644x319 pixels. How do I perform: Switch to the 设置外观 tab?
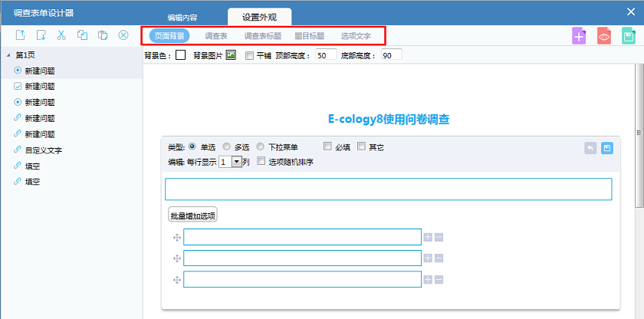(x=260, y=17)
